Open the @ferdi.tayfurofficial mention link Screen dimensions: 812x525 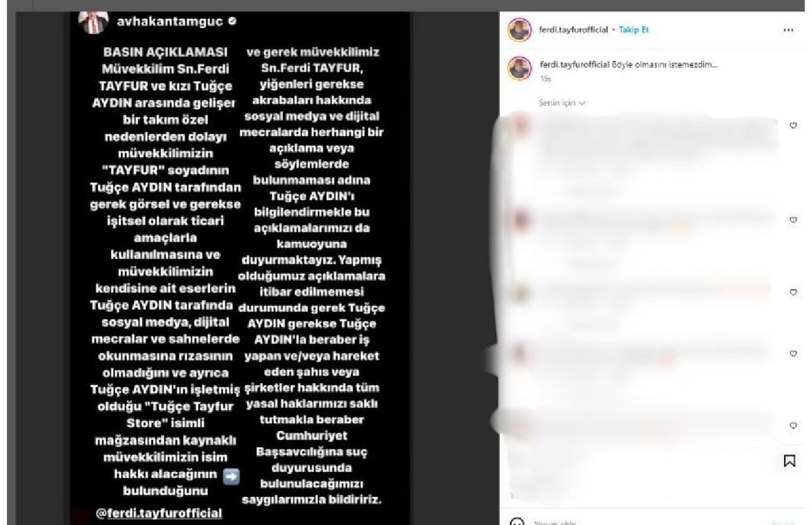[x=159, y=513]
